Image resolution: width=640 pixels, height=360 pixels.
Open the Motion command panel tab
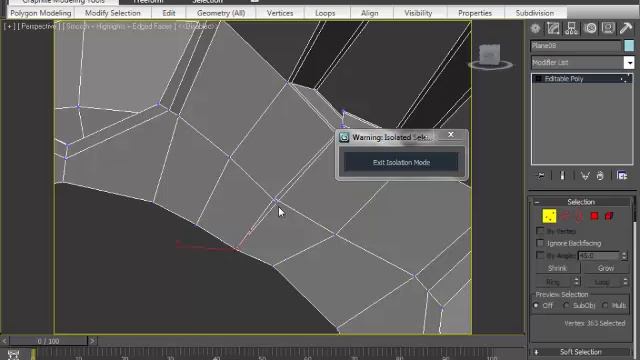(590, 29)
